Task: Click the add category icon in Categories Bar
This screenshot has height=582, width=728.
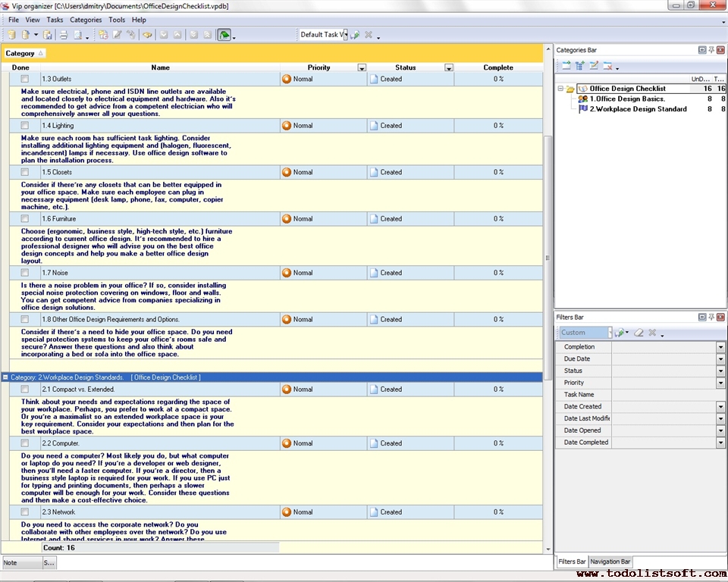Action: click(566, 67)
